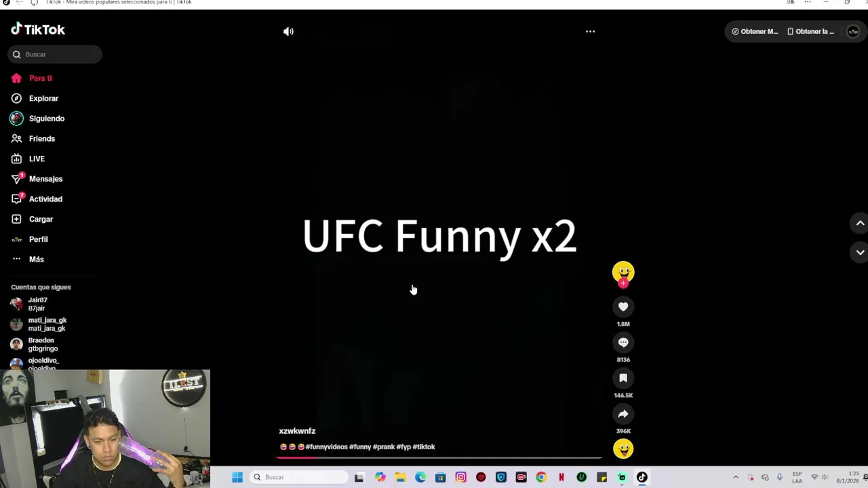
Task: Pause video by clicking UFC Funny x2
Action: [439, 236]
